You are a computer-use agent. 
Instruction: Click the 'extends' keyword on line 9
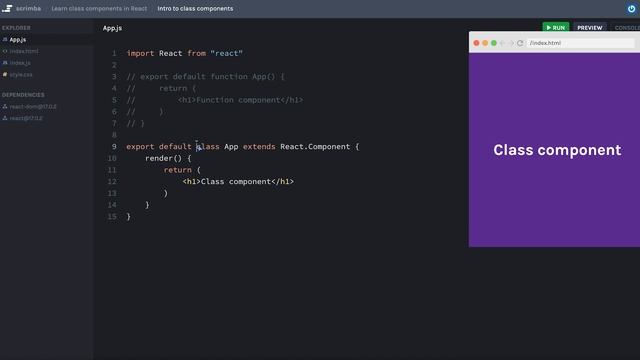(x=259, y=147)
